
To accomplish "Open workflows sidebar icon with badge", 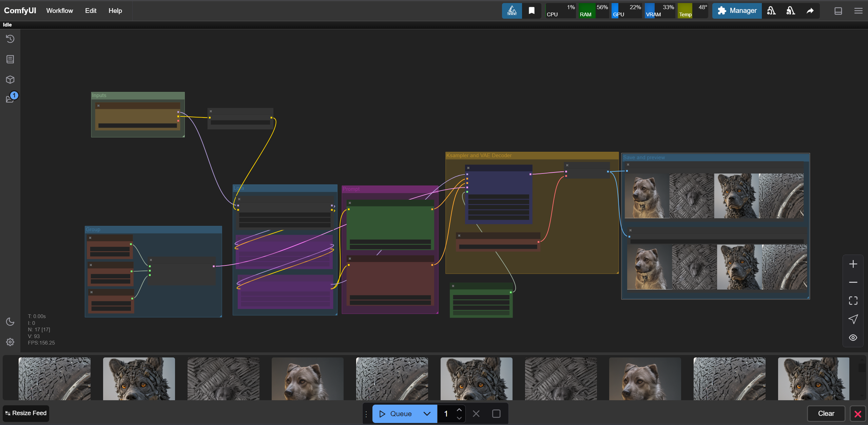I will tap(10, 99).
